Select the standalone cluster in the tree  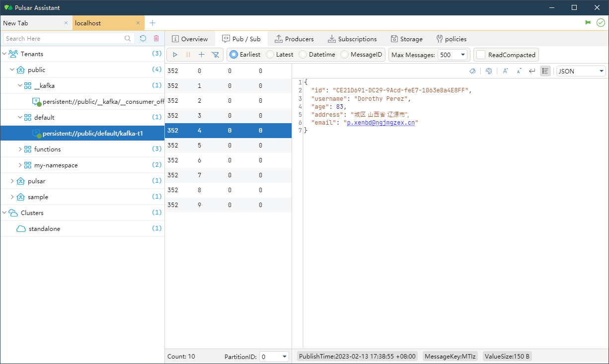coord(44,229)
